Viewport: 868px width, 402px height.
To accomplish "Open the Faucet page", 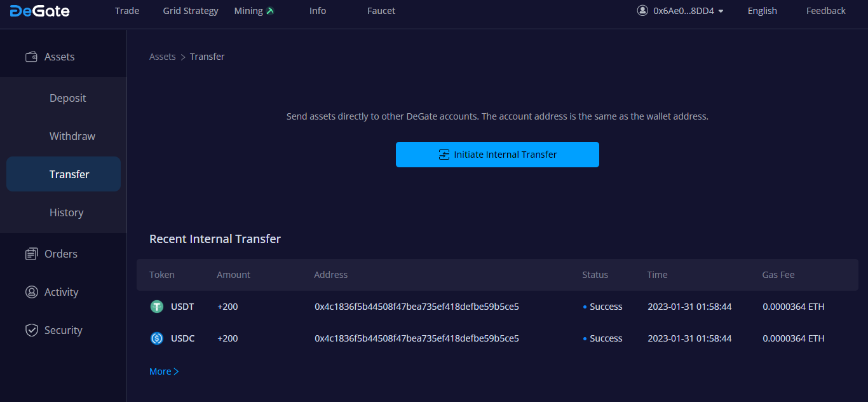I will pos(381,11).
